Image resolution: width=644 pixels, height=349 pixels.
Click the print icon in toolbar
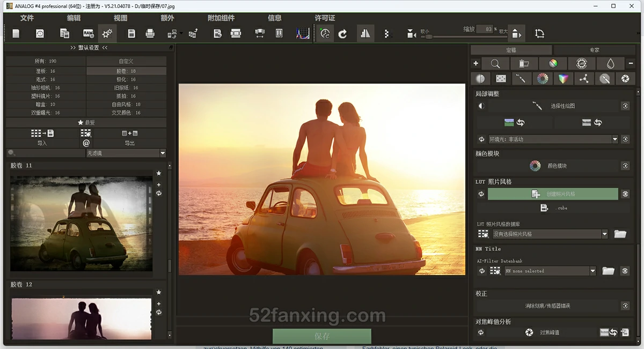150,34
